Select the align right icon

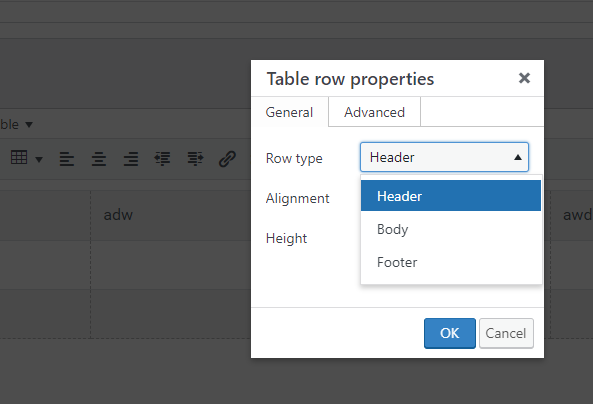pyautogui.click(x=131, y=159)
